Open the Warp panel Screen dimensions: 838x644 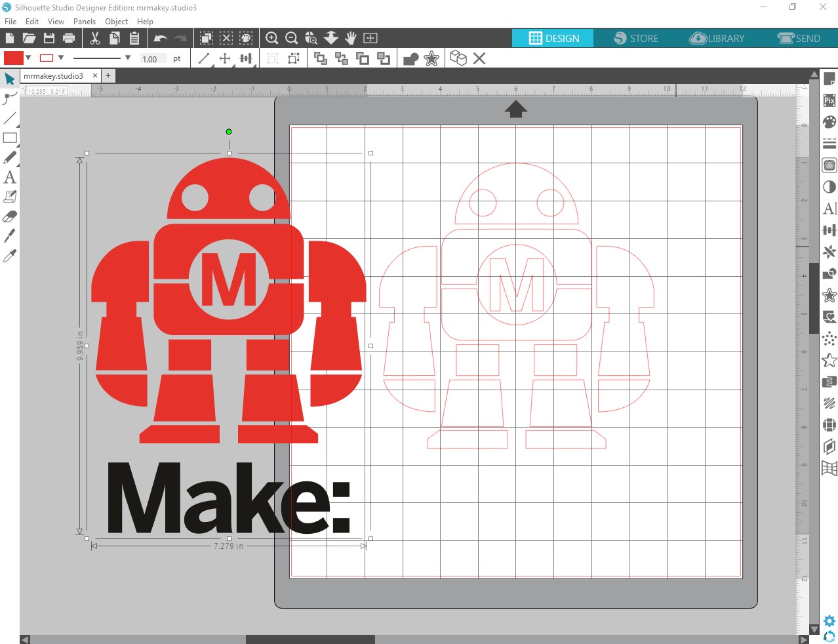[x=829, y=468]
